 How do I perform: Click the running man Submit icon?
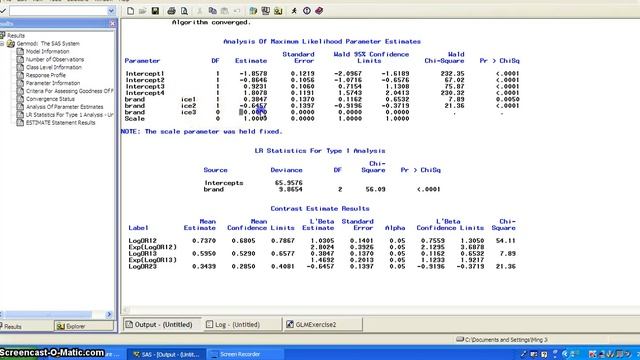pyautogui.click(x=294, y=11)
